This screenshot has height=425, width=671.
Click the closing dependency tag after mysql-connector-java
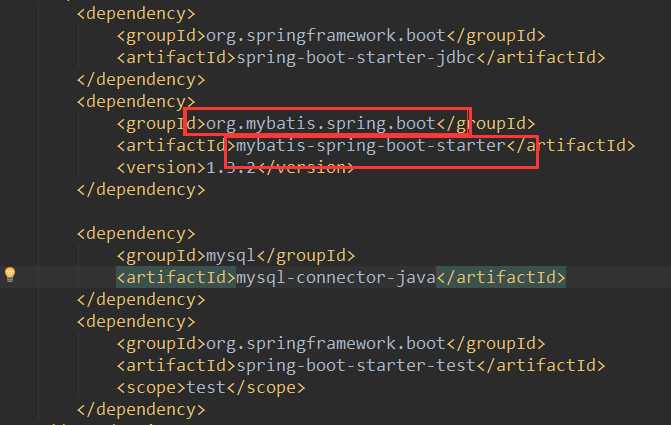pos(141,300)
